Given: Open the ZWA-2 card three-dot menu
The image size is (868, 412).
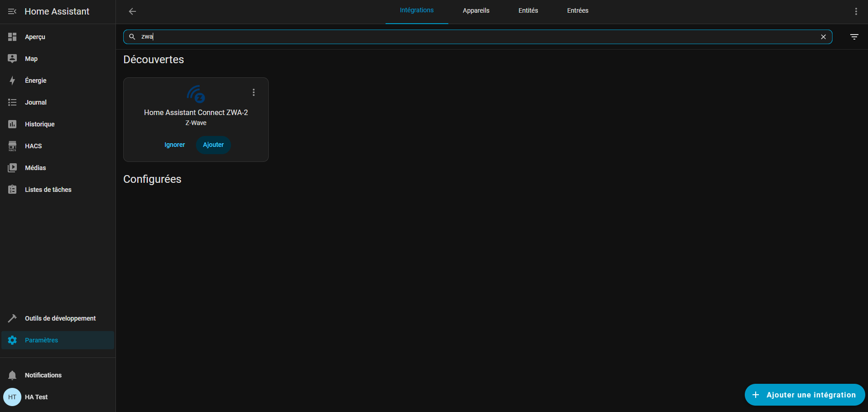Looking at the screenshot, I should pos(254,92).
